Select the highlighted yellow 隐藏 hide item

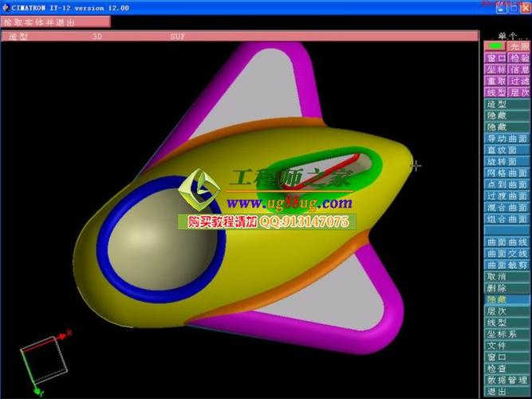tap(507, 300)
